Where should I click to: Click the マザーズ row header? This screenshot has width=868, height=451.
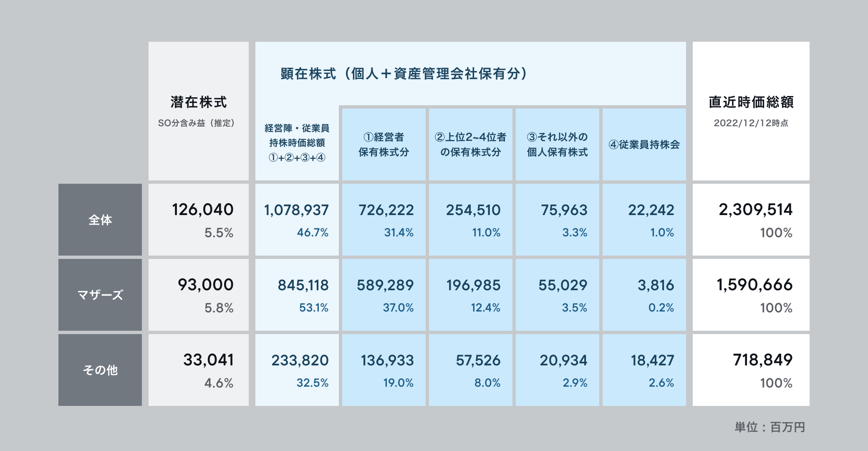click(x=100, y=295)
